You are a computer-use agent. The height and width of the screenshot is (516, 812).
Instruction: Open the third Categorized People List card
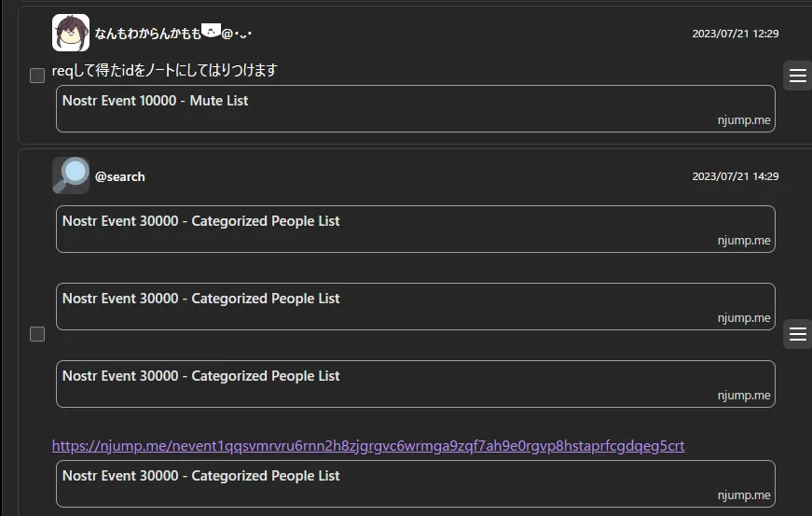click(x=415, y=384)
